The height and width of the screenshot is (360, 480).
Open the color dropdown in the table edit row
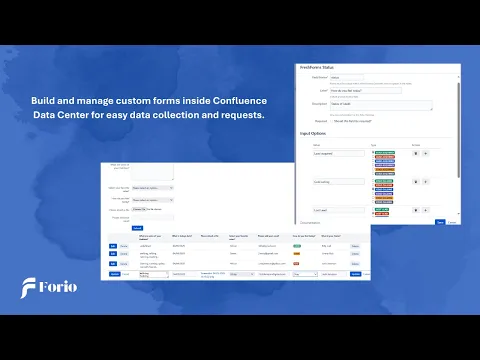coord(242,274)
